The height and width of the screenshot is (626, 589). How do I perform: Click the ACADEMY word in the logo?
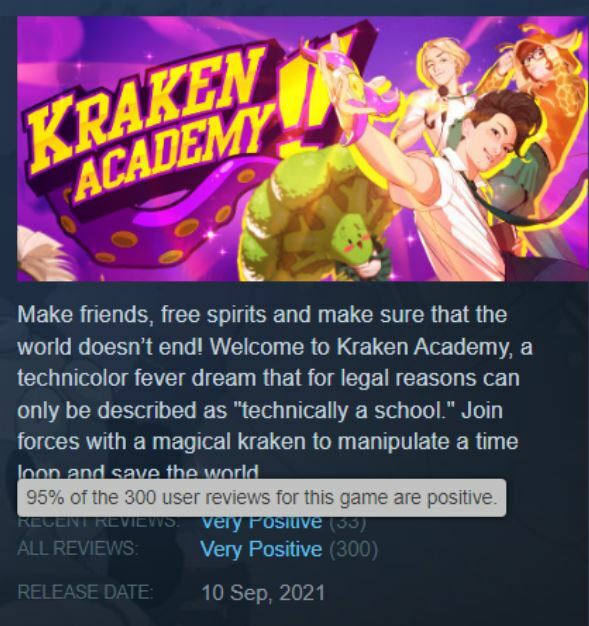(170, 154)
